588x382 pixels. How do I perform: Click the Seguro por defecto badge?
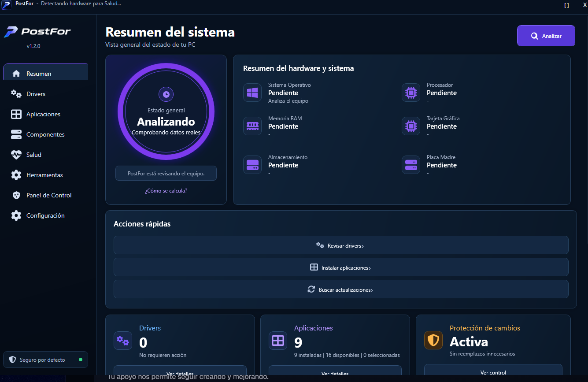coord(46,360)
